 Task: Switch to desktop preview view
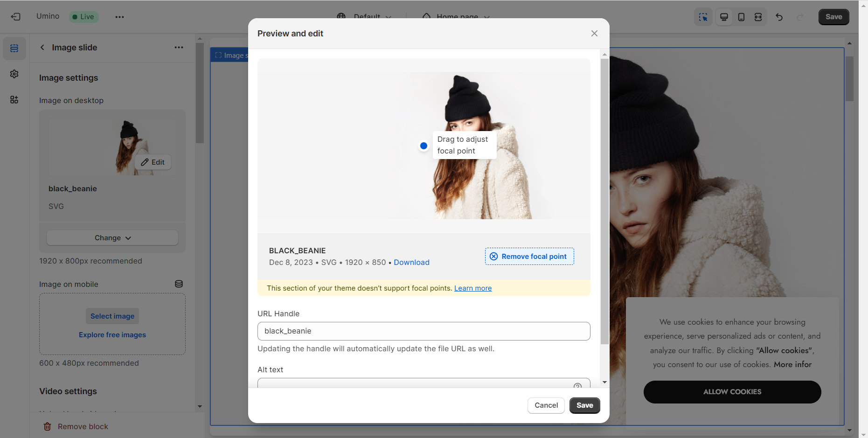[x=724, y=17]
